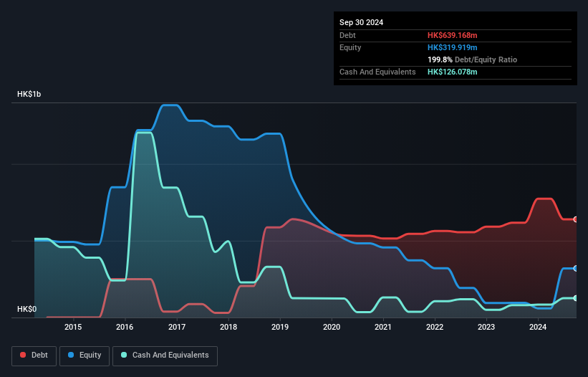Click the Debt label in tooltip
This screenshot has height=377, width=588.
347,35
